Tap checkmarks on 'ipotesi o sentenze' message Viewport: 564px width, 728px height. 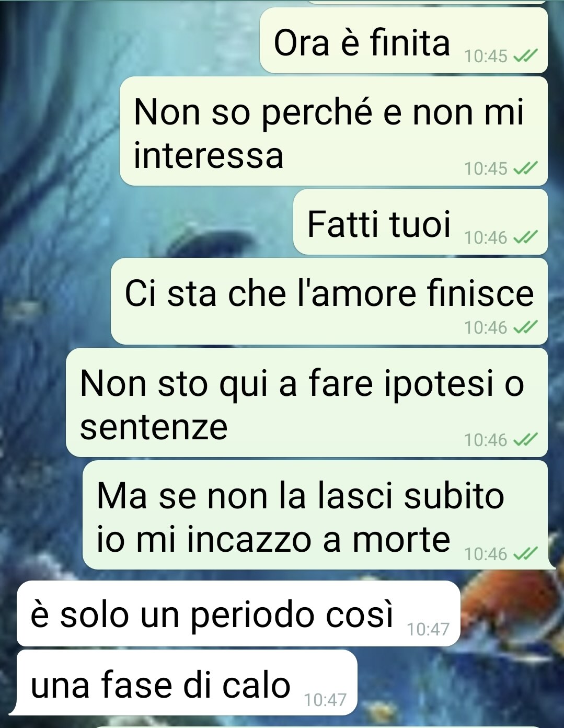(525, 440)
